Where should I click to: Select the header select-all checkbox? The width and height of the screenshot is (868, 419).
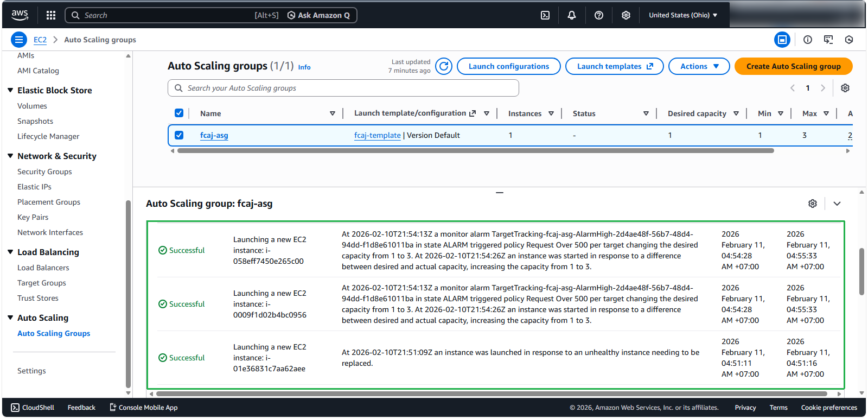[179, 113]
